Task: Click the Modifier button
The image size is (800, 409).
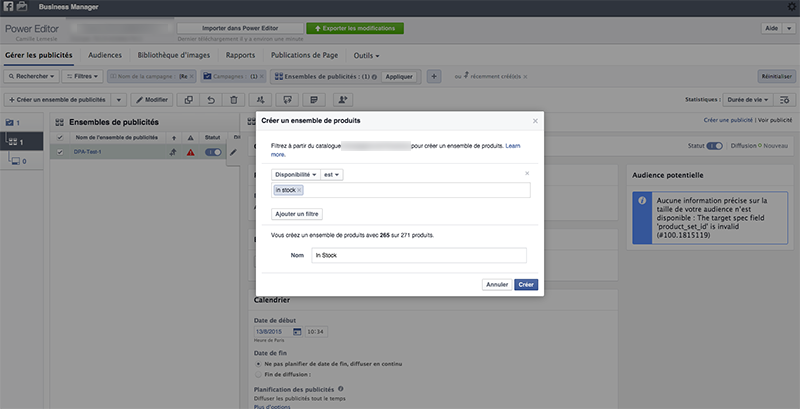Action: tap(152, 100)
